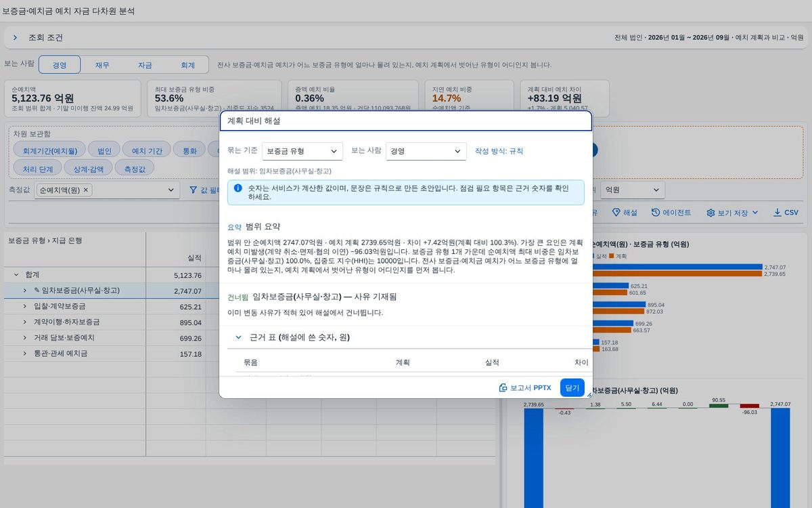Click the dialog resize handle icon
Viewport: 812px width, 508px height.
click(589, 394)
